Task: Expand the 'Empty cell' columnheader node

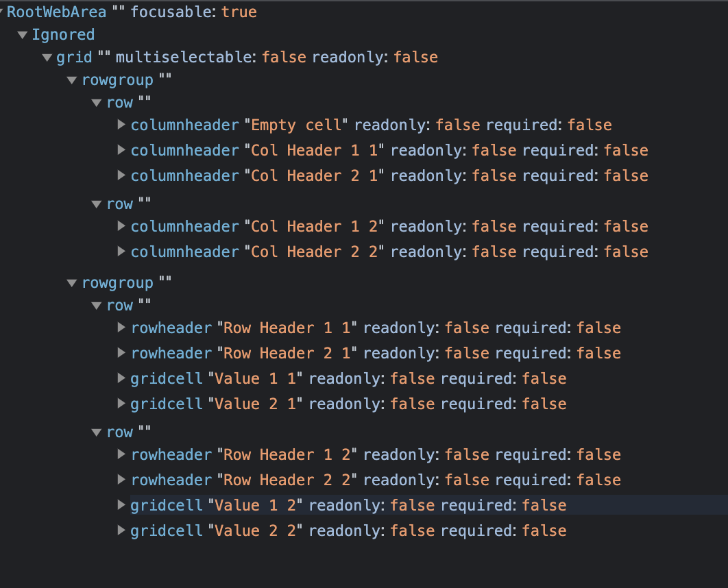Action: [x=121, y=125]
